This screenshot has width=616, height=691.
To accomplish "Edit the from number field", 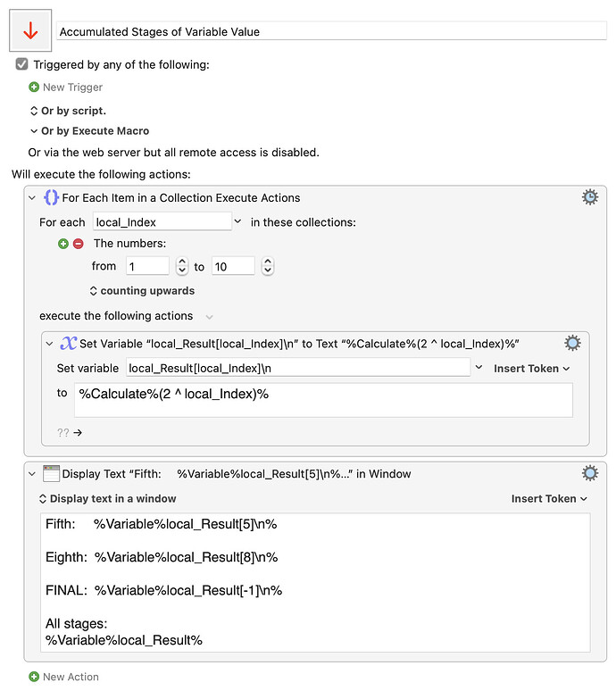I will pyautogui.click(x=147, y=266).
